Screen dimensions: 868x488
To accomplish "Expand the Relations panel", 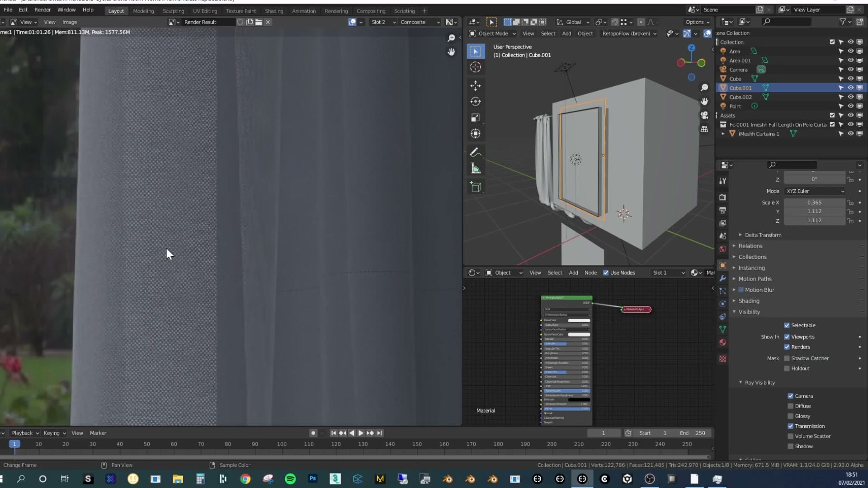I will tap(750, 246).
